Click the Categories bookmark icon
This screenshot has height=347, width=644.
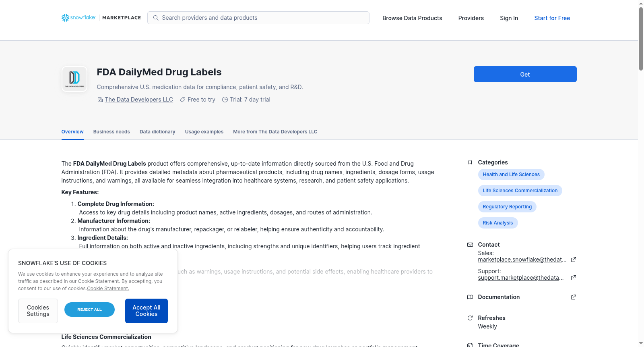(470, 162)
